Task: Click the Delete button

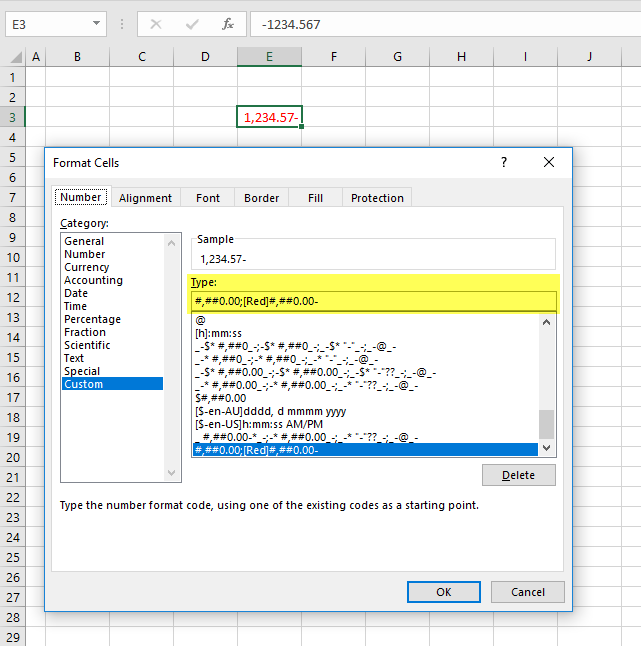Action: point(518,475)
